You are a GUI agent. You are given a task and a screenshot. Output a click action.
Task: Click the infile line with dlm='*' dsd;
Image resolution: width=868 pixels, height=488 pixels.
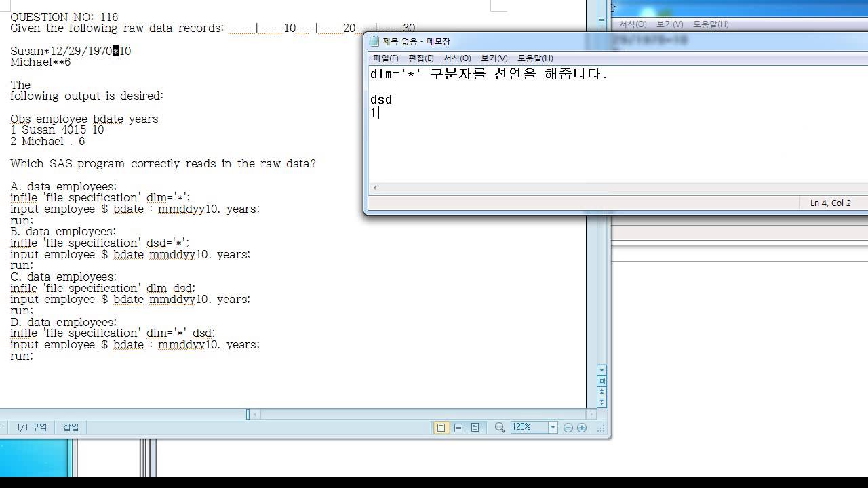113,333
